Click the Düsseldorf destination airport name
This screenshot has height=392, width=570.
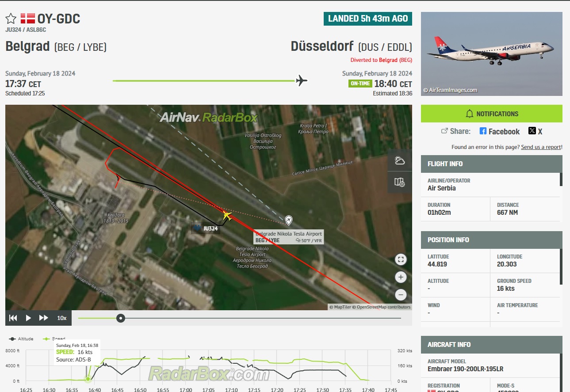point(322,46)
